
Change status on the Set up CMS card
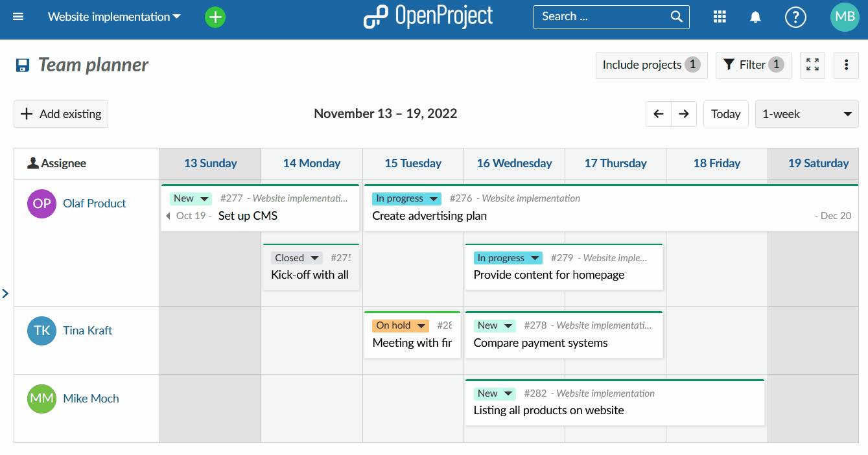click(x=190, y=198)
